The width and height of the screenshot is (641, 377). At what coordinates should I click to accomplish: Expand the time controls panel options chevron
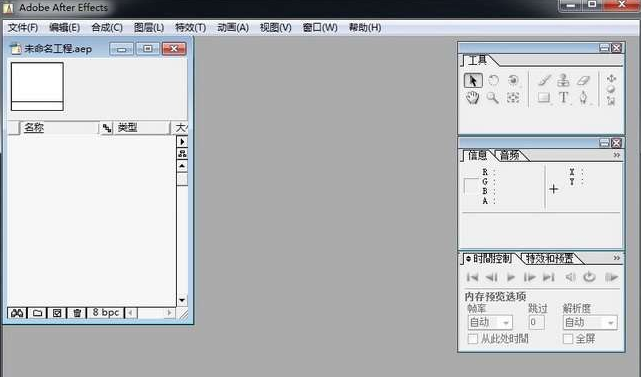point(616,258)
